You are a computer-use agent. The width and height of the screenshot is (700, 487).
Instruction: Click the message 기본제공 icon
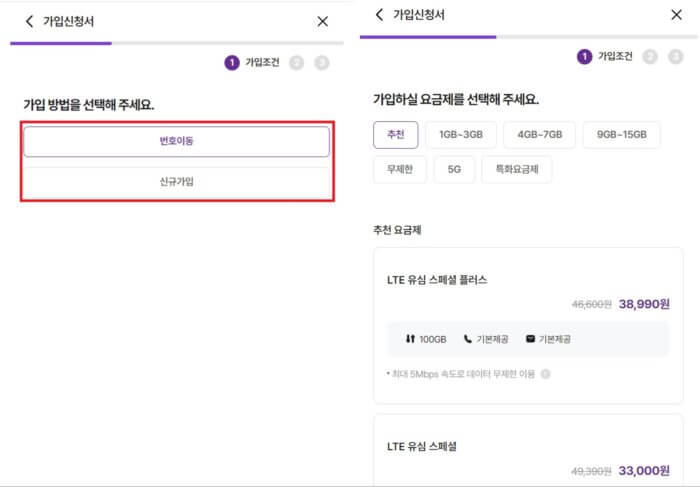(530, 339)
